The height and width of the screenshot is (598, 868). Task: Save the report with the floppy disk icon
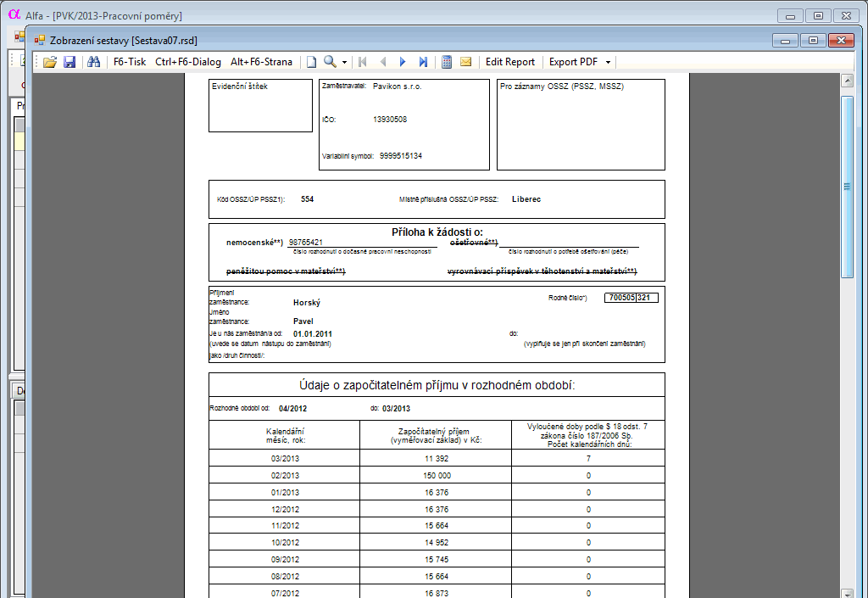coord(70,62)
